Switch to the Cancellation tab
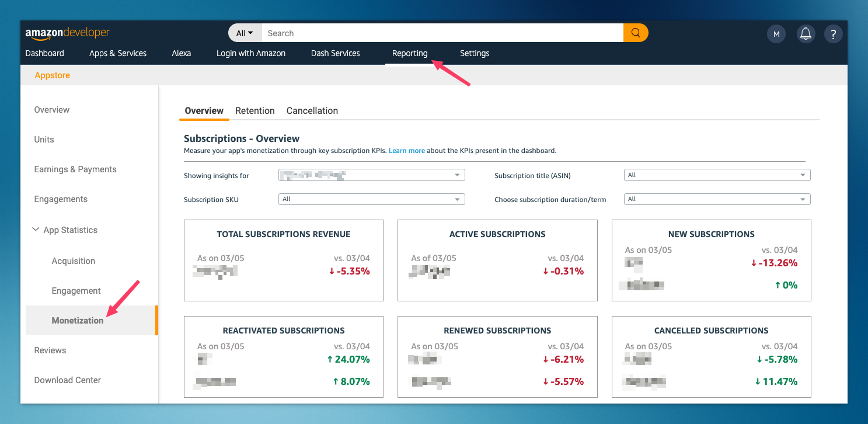The image size is (868, 424). pos(312,110)
